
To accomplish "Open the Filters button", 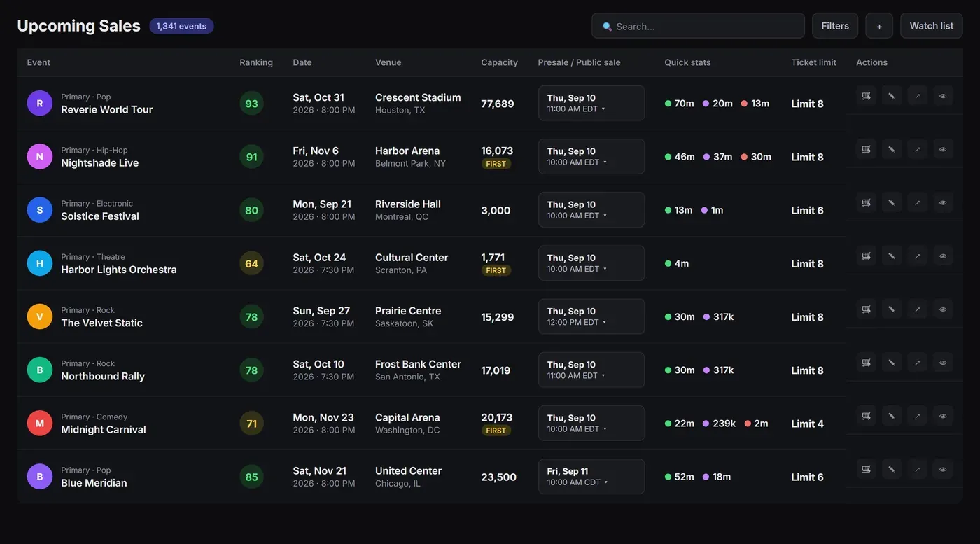I will [835, 26].
